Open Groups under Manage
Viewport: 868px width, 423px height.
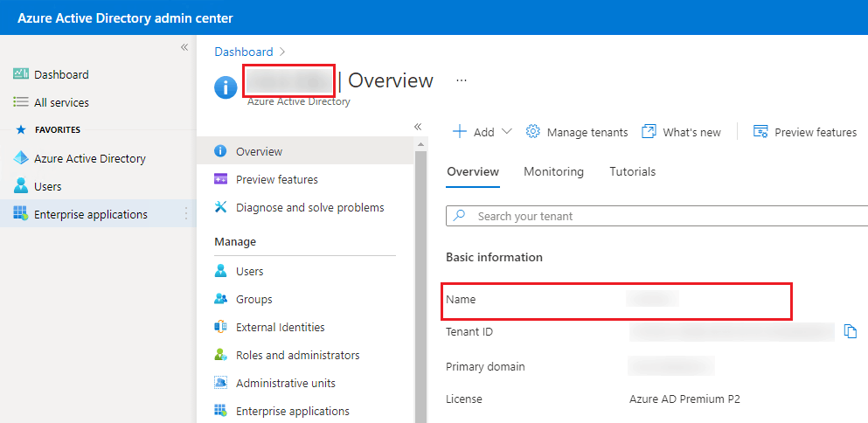point(254,300)
